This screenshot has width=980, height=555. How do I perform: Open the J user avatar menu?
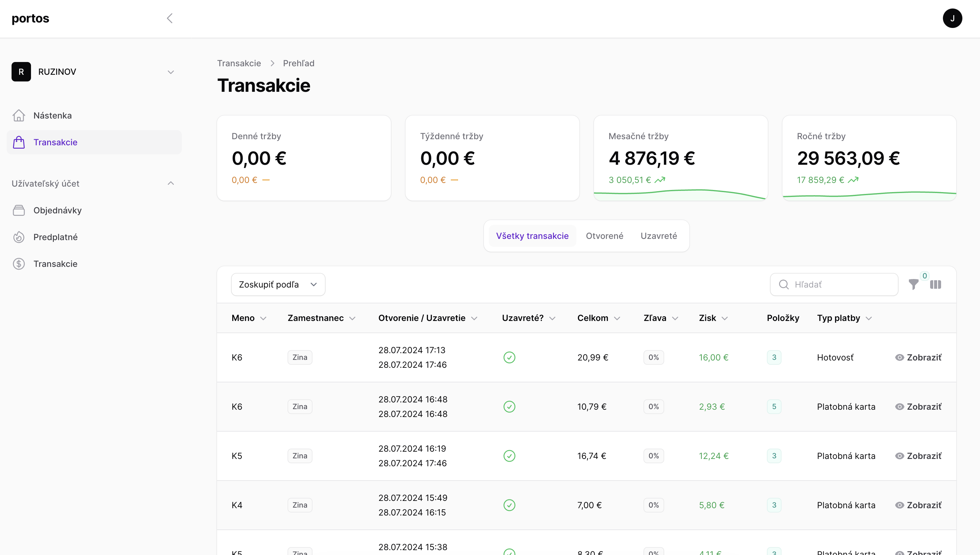(952, 18)
